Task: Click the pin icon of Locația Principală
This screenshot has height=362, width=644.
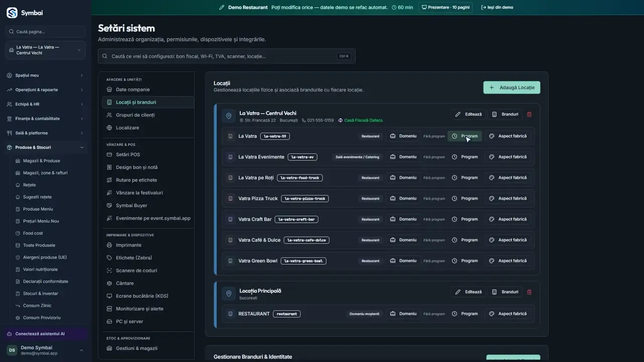Action: [x=229, y=294]
